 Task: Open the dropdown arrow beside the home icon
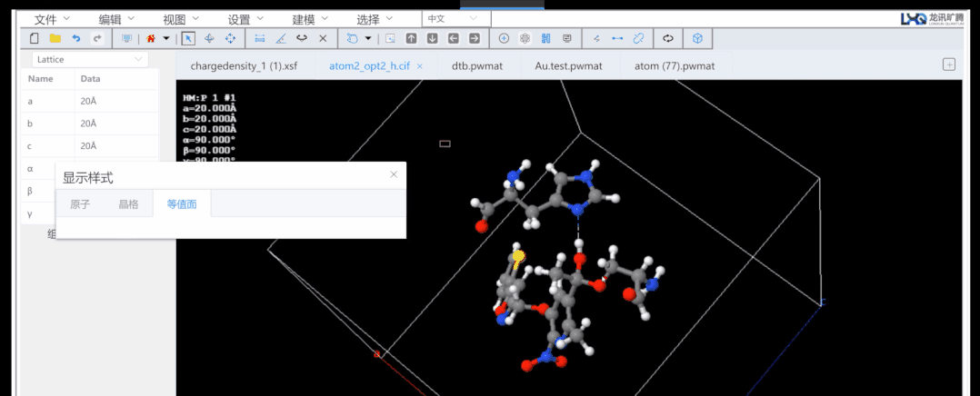[166, 39]
